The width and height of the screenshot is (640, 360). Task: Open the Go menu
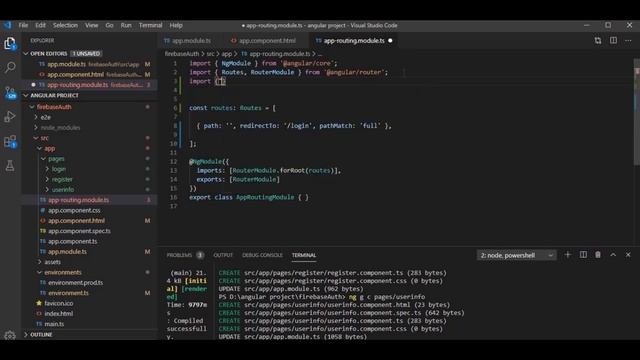109,25
